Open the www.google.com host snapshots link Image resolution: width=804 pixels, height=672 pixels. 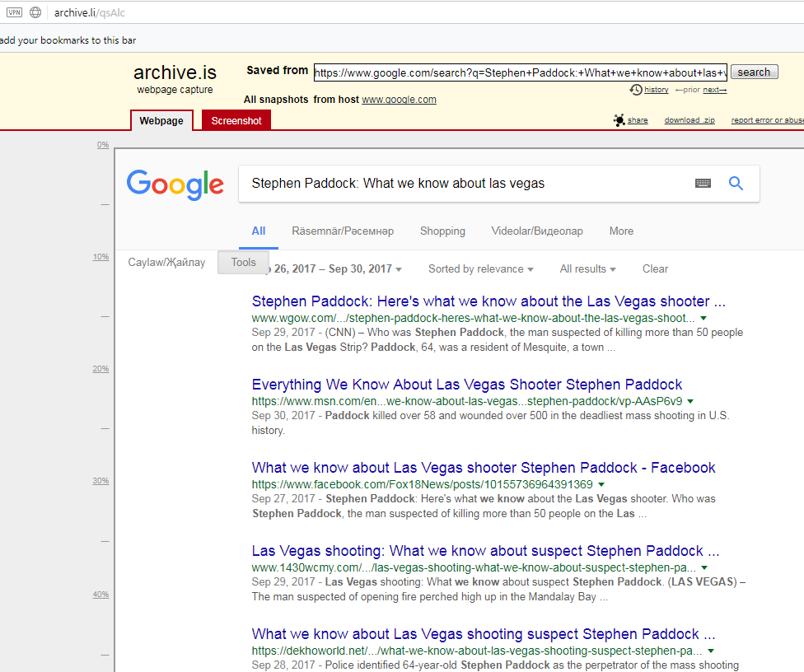399,100
